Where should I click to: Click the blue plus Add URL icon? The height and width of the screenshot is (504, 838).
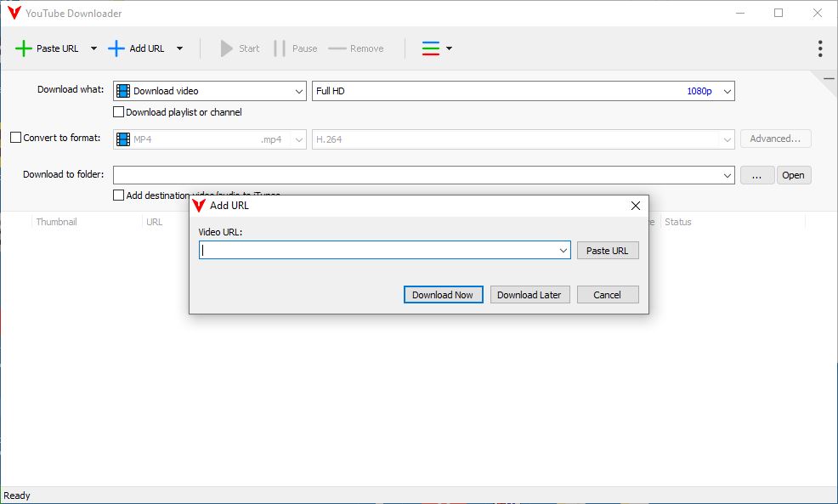116,48
